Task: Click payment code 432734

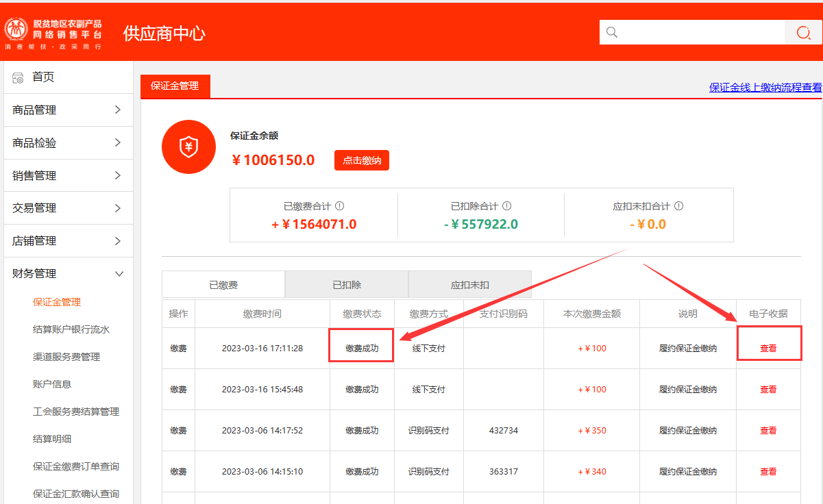Action: (x=504, y=431)
